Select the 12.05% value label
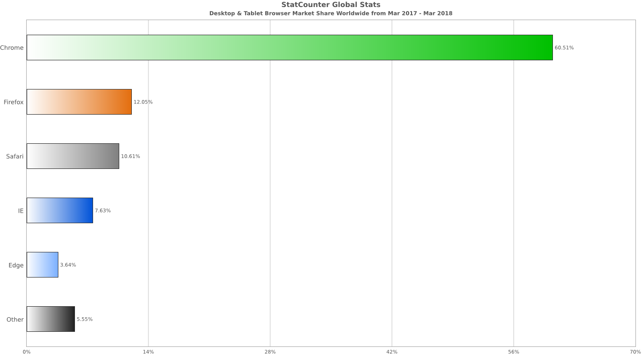 [x=143, y=102]
